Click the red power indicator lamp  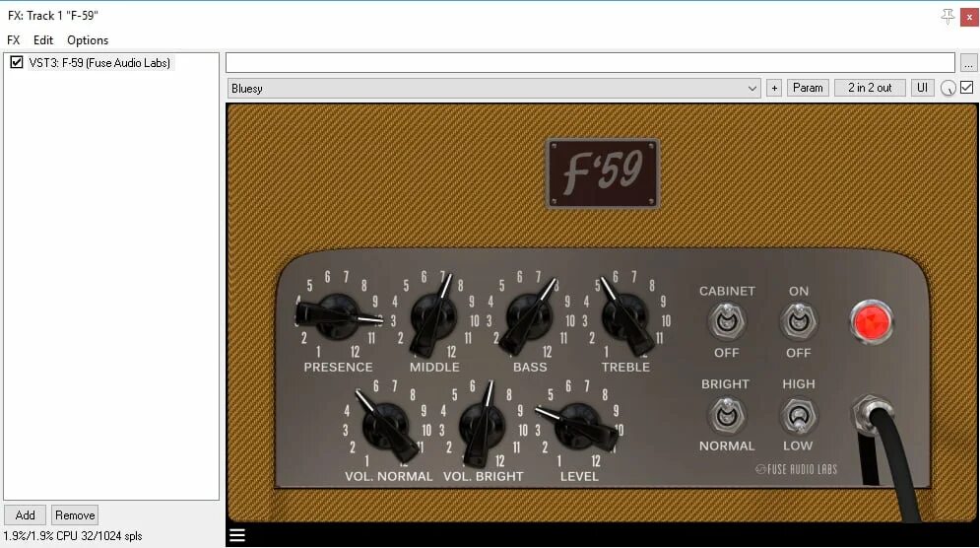(872, 321)
